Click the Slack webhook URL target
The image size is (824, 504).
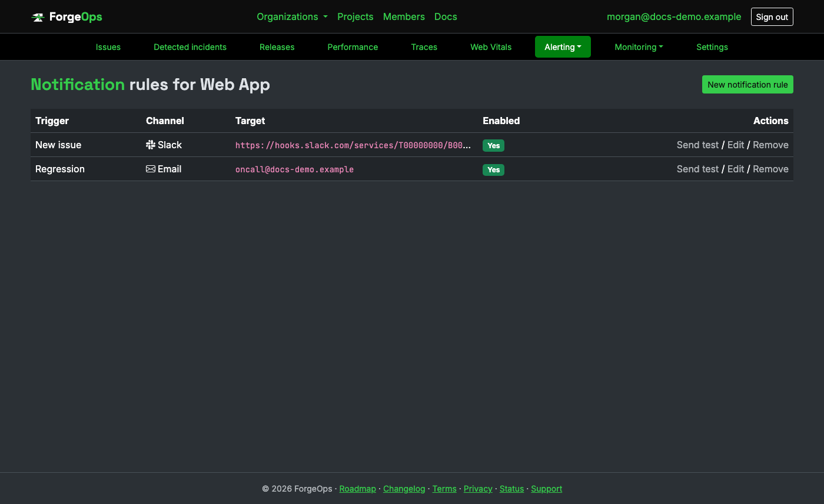coord(353,145)
